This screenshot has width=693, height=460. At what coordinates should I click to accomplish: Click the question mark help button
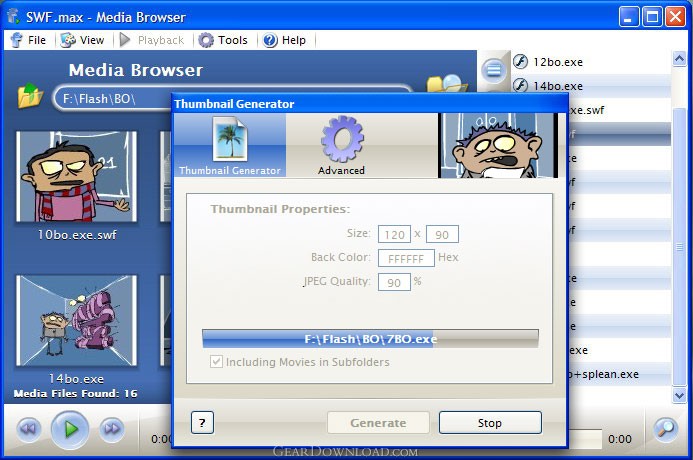[202, 423]
